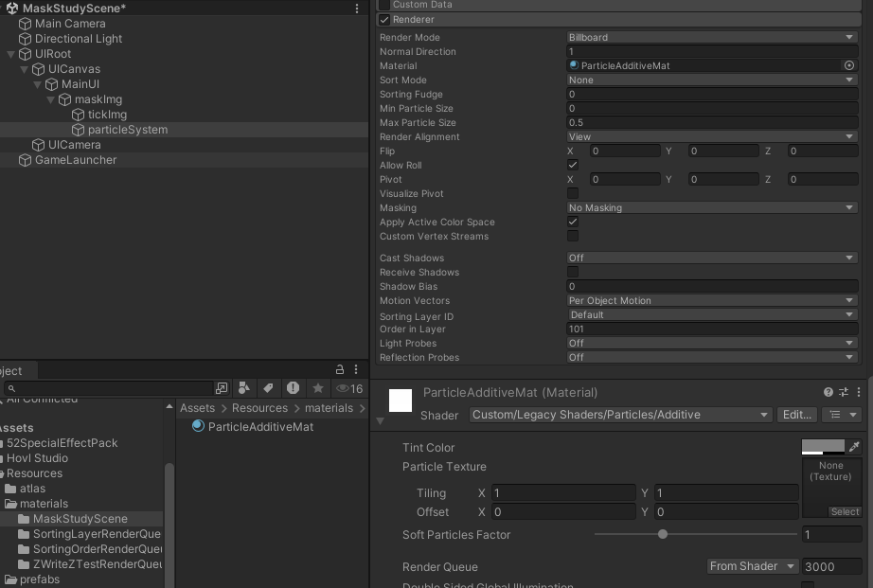Click the presets icon on the material header
873x588 pixels.
coord(842,392)
